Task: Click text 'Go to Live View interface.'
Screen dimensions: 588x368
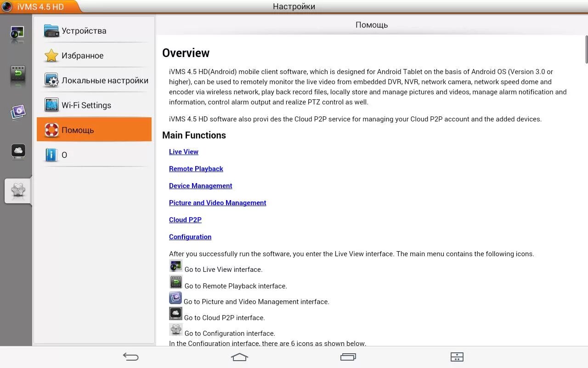Action: (x=224, y=270)
